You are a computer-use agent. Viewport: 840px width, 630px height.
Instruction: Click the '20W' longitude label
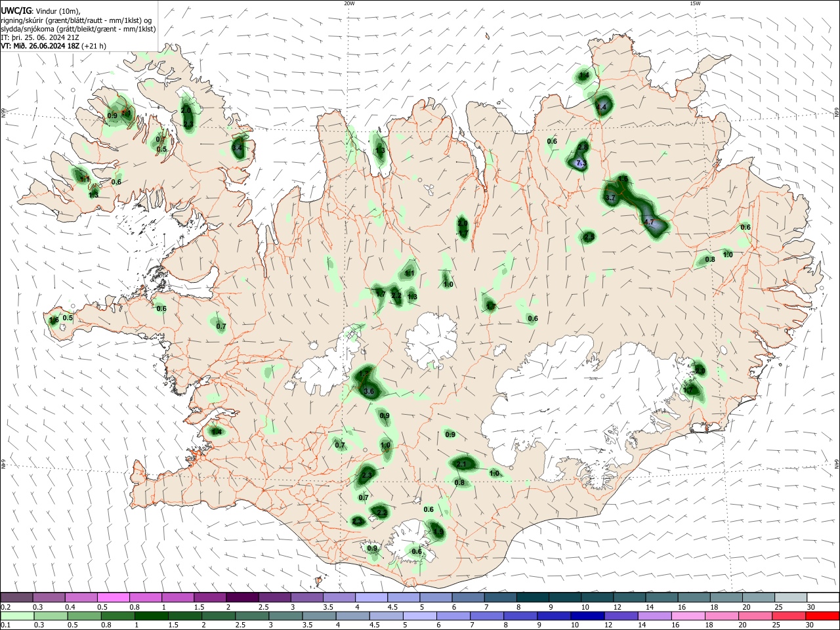[x=349, y=3]
